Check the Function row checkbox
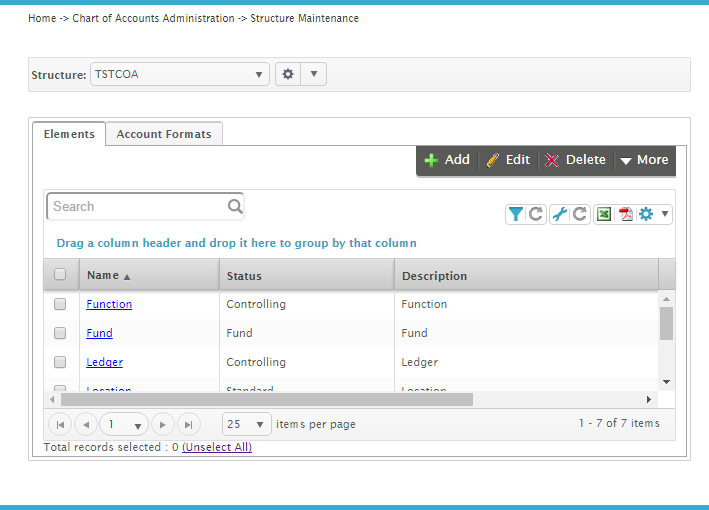This screenshot has height=510, width=709. click(x=60, y=304)
